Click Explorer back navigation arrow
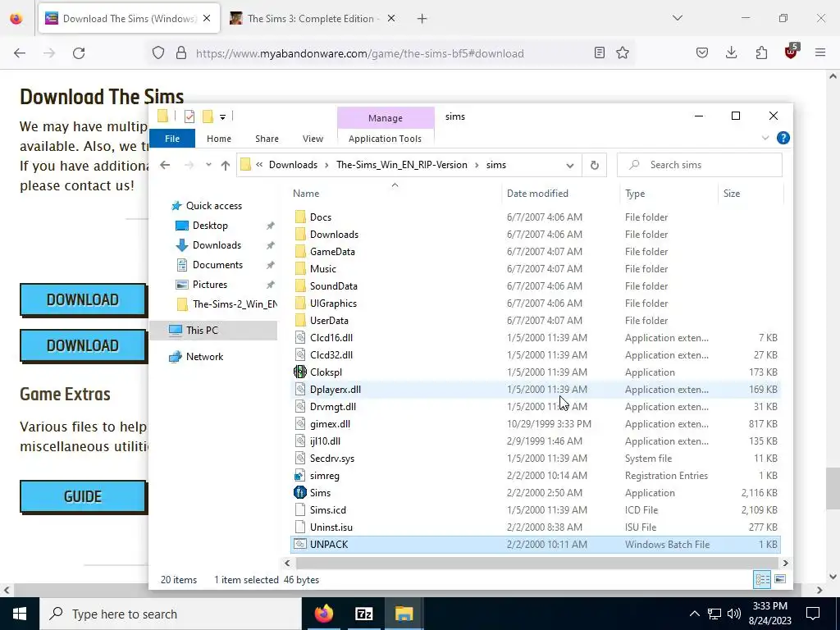This screenshot has height=630, width=840. (165, 165)
